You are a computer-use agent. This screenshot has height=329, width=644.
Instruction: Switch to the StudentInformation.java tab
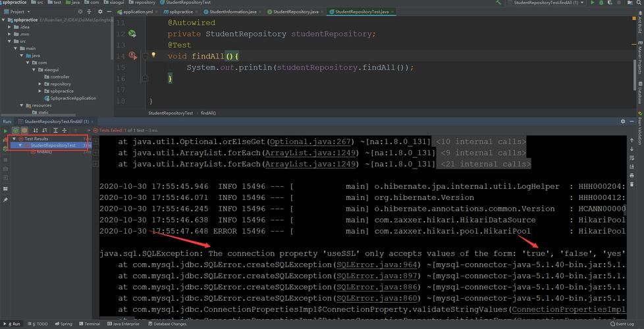click(x=233, y=12)
